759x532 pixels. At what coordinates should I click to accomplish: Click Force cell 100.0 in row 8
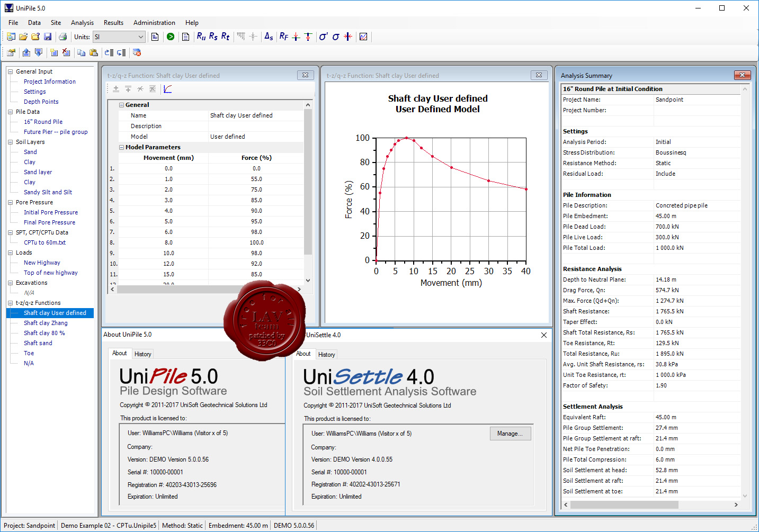(256, 242)
